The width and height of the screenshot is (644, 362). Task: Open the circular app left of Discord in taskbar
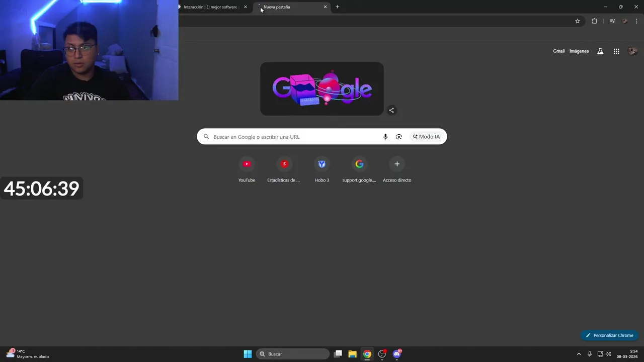pos(382,354)
